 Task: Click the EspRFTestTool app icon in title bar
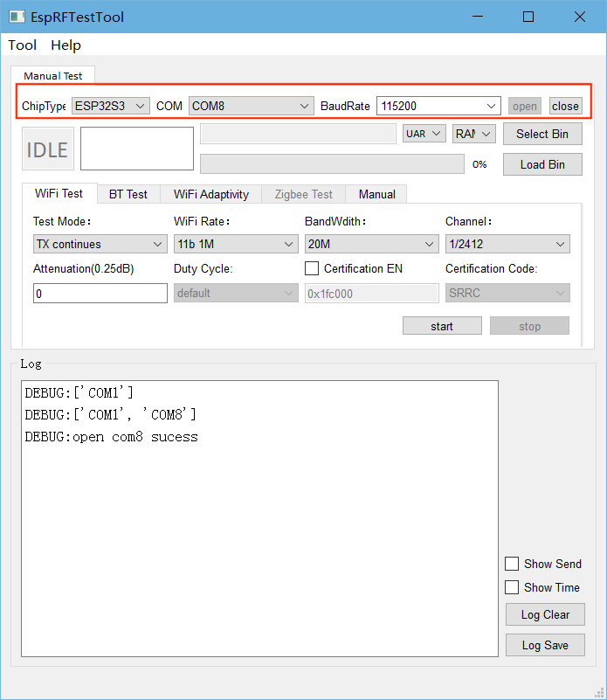point(15,17)
